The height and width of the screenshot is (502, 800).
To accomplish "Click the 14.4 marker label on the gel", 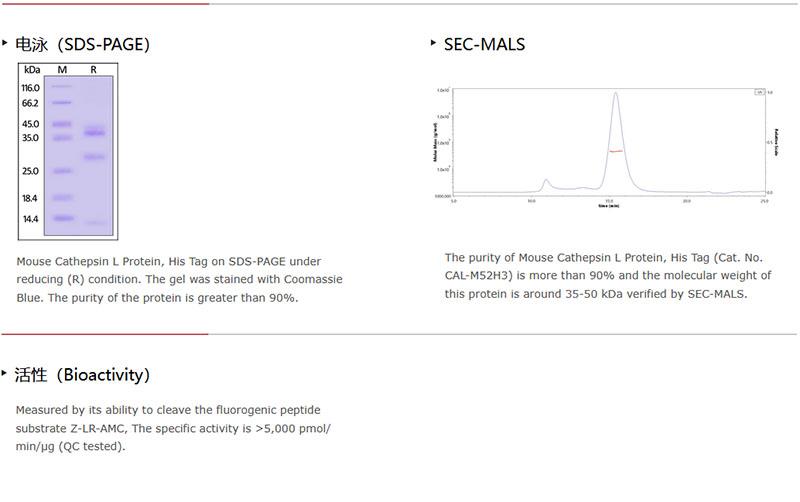I will (x=31, y=218).
